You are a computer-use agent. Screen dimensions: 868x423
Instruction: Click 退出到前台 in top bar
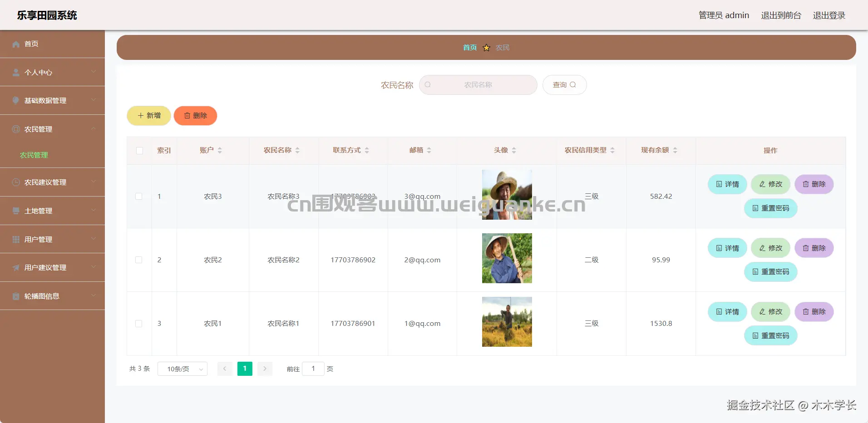pos(781,15)
